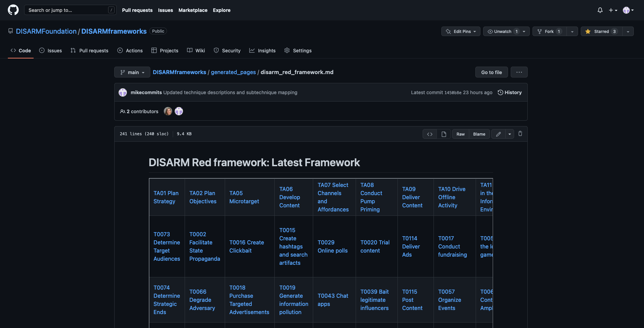Open the Unwatch notifications dropdown
Image resolution: width=644 pixels, height=328 pixels.
(x=506, y=31)
